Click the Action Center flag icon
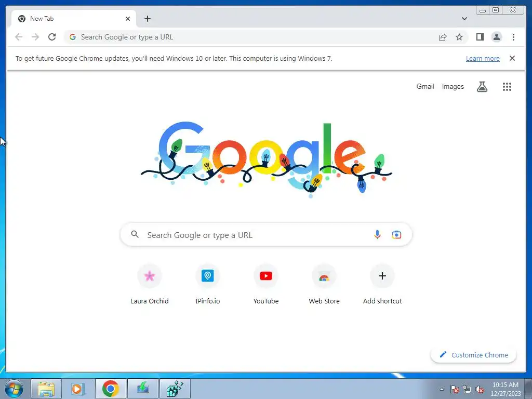 [x=454, y=390]
